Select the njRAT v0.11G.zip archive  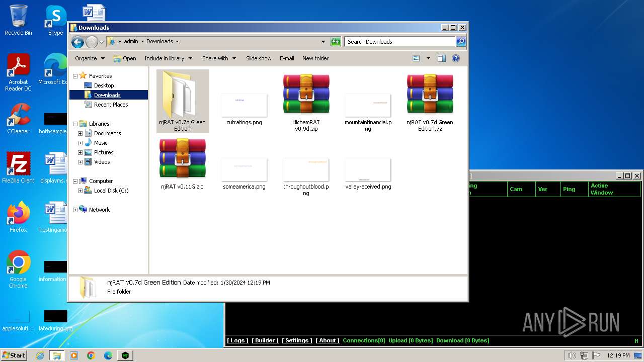click(182, 163)
